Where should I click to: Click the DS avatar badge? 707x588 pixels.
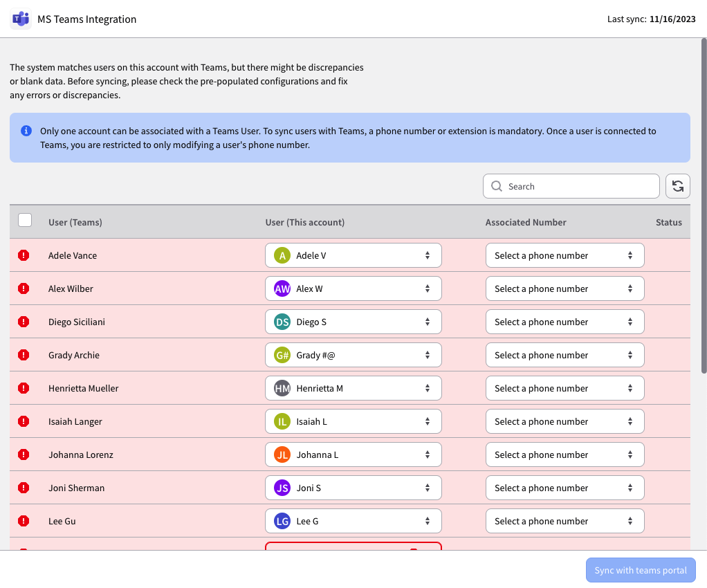pos(282,322)
